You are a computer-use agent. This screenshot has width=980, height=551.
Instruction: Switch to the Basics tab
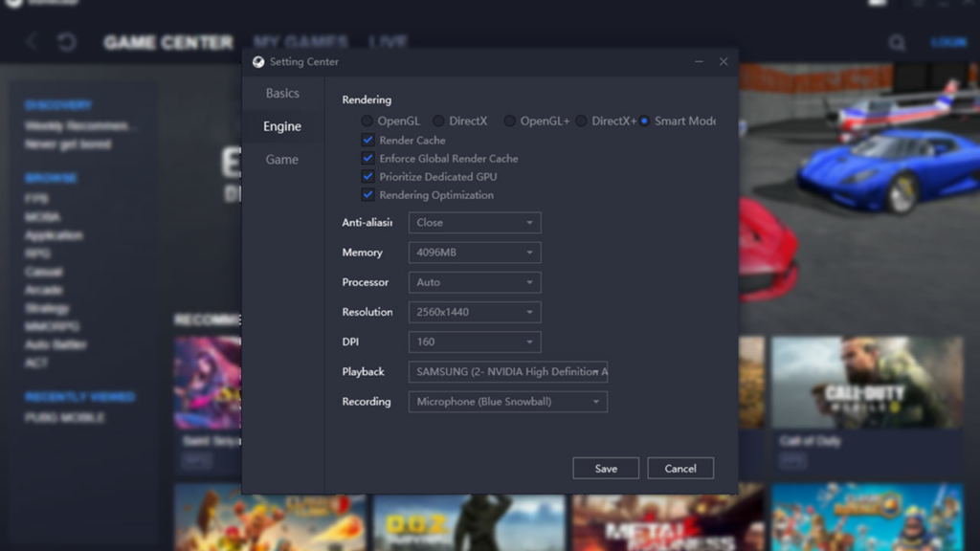282,94
